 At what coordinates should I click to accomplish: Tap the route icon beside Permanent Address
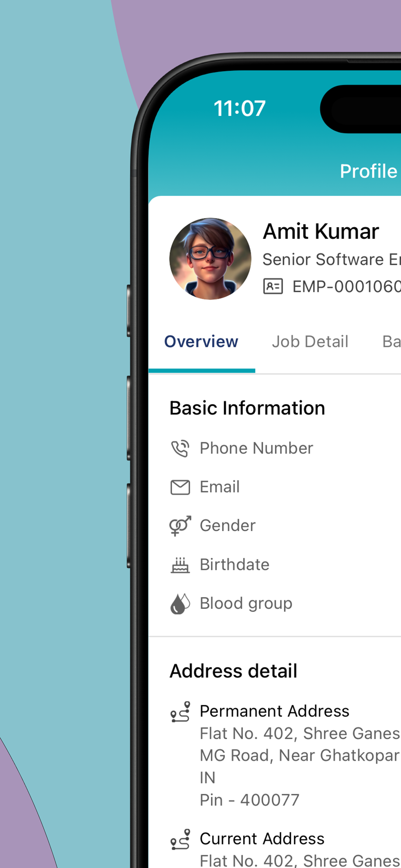pos(180,712)
